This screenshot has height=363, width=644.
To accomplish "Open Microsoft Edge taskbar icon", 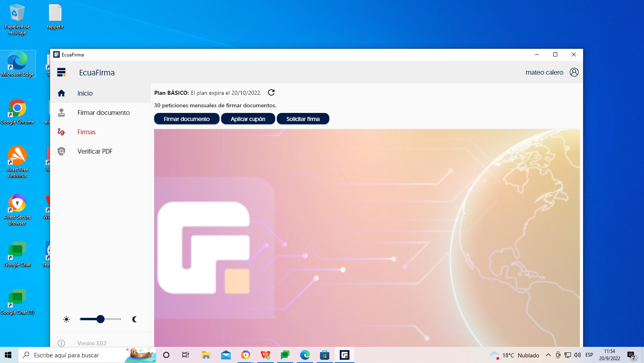I will coord(305,355).
